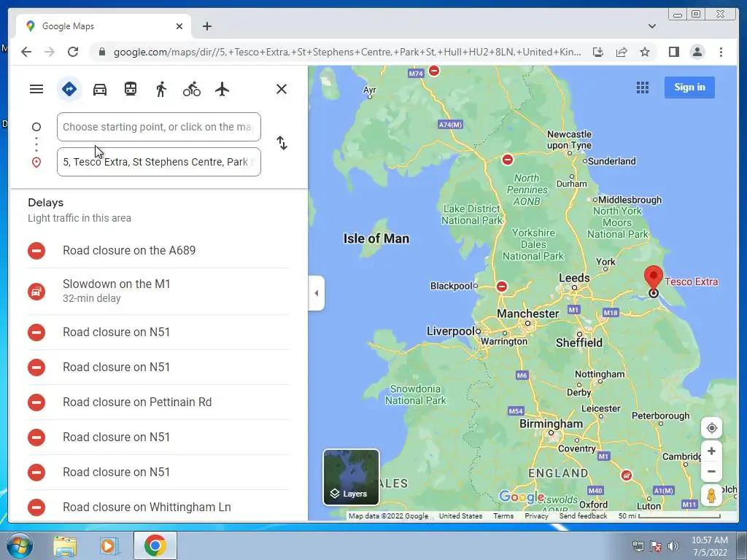Show your location on map

[711, 428]
